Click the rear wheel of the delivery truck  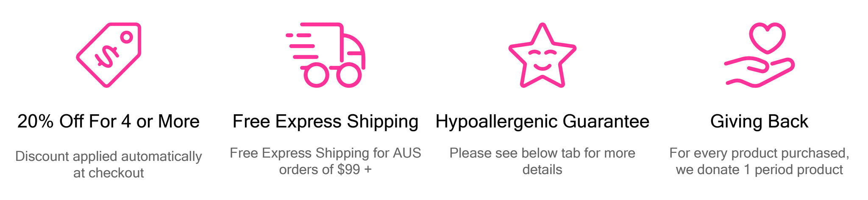[316, 75]
